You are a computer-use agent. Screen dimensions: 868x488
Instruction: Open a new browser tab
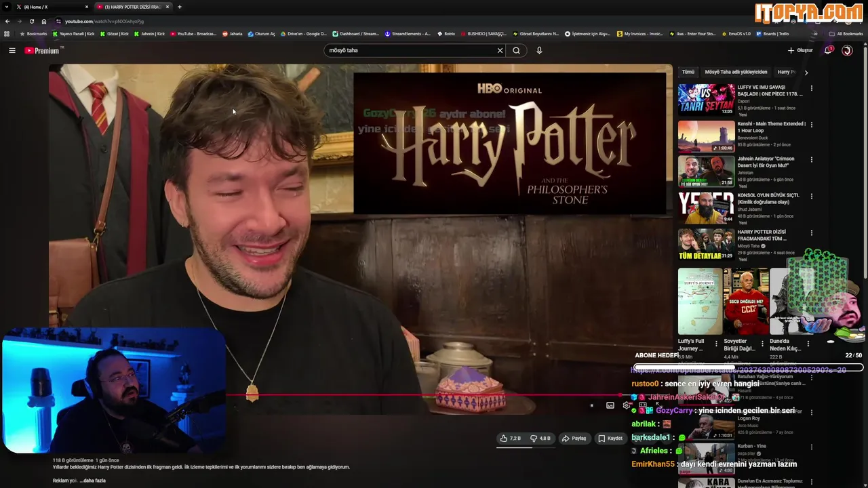coord(180,7)
